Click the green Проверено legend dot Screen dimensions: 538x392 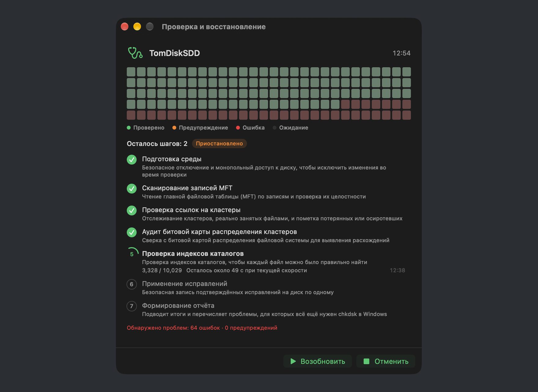[129, 128]
